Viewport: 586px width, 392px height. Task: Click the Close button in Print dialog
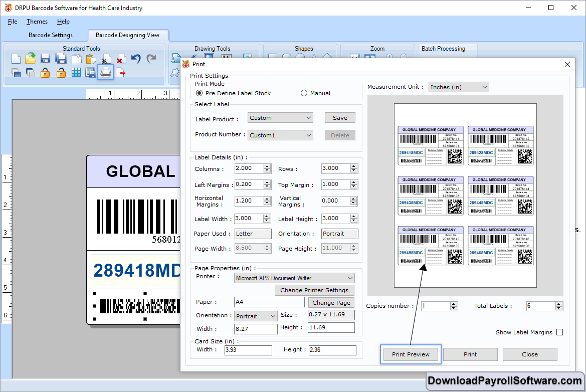pyautogui.click(x=529, y=354)
